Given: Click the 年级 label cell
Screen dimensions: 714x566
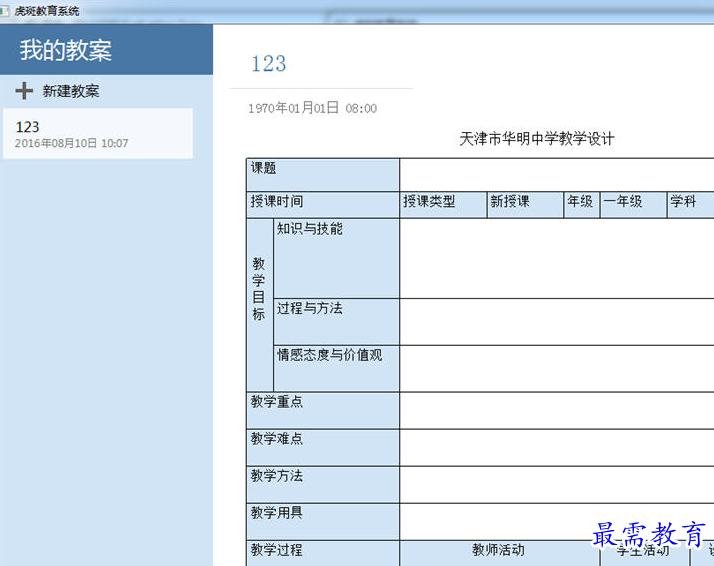Looking at the screenshot, I should coord(581,205).
